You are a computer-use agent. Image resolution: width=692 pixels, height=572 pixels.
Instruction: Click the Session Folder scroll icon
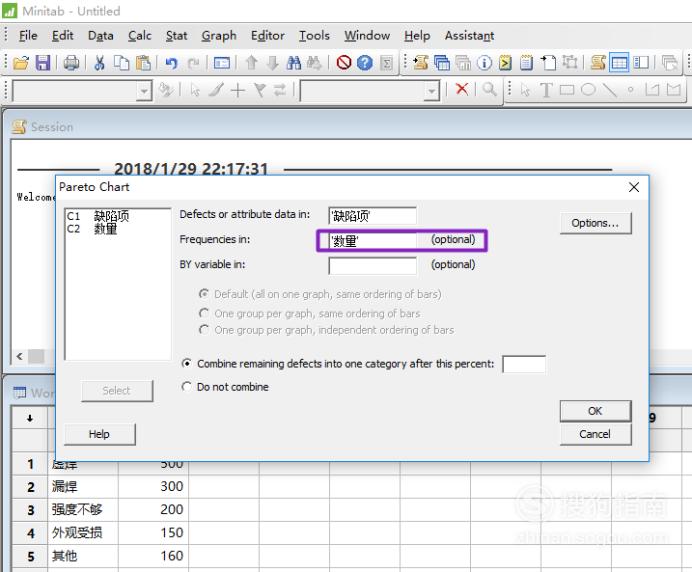click(421, 63)
